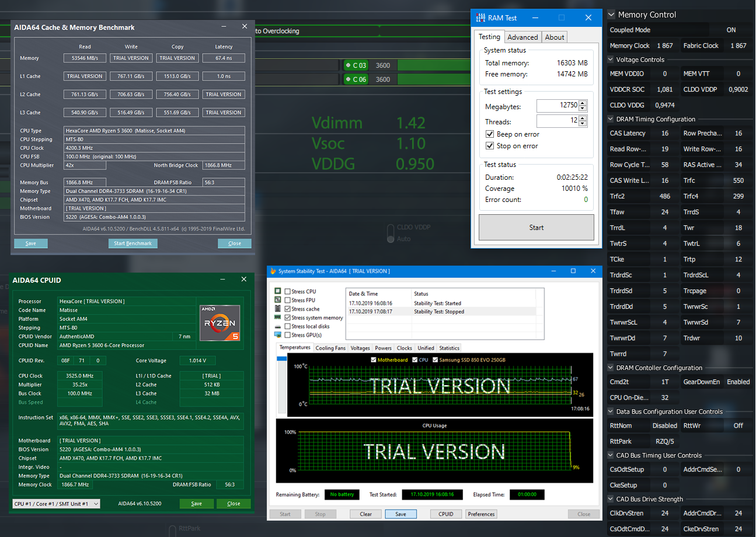The image size is (756, 537).
Task: Click the C 03 core badge
Action: point(356,65)
